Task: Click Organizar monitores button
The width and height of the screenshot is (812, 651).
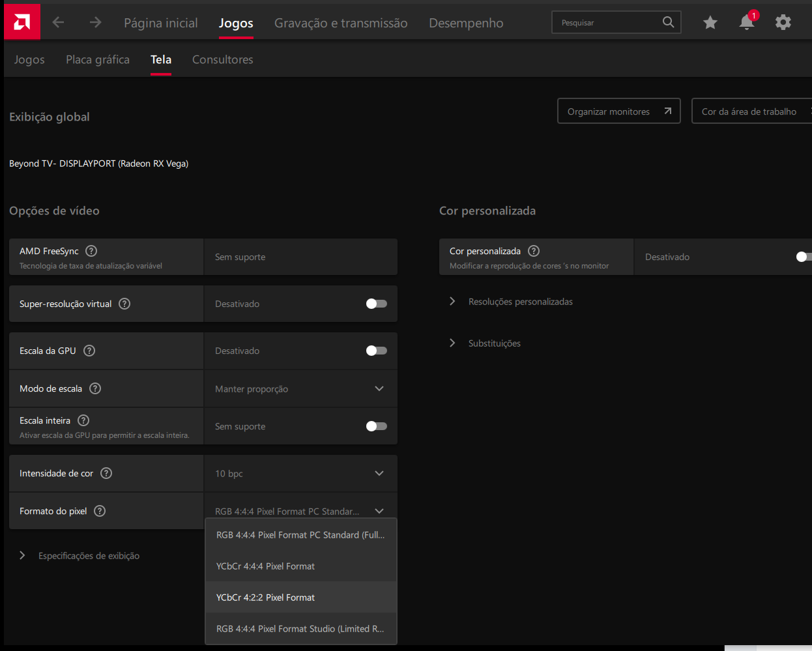Action: click(x=619, y=111)
